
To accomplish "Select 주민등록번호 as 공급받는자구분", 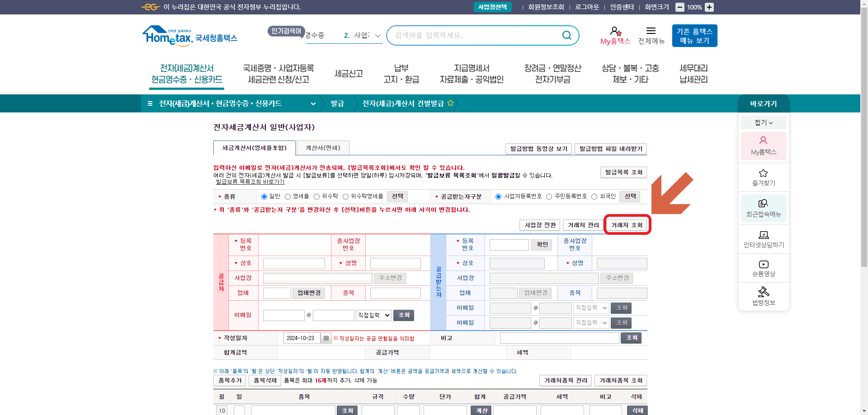I will point(549,196).
